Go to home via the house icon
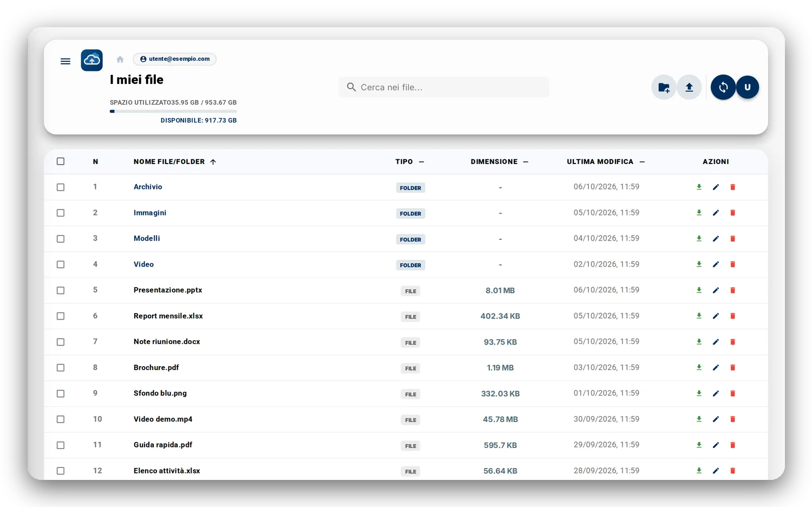812x507 pixels. pos(120,59)
